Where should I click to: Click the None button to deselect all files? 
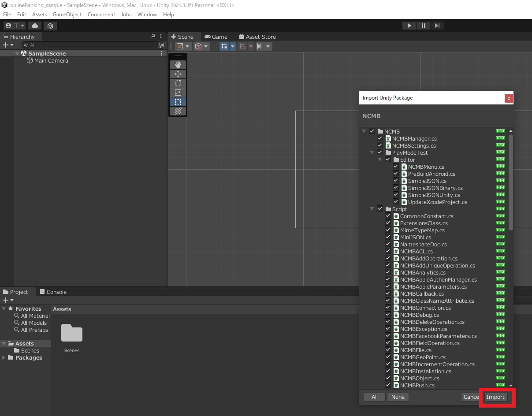398,397
